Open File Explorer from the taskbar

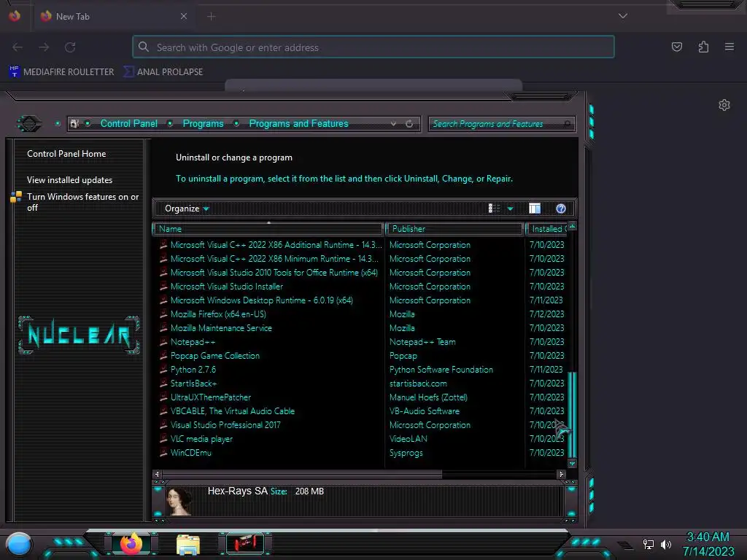coord(188,544)
